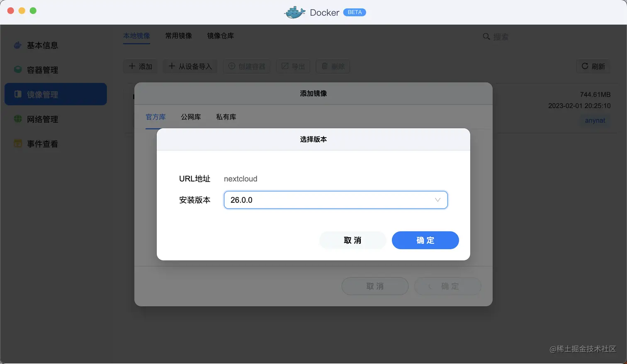Switch to the 官方库 tab
The image size is (627, 364).
click(156, 117)
